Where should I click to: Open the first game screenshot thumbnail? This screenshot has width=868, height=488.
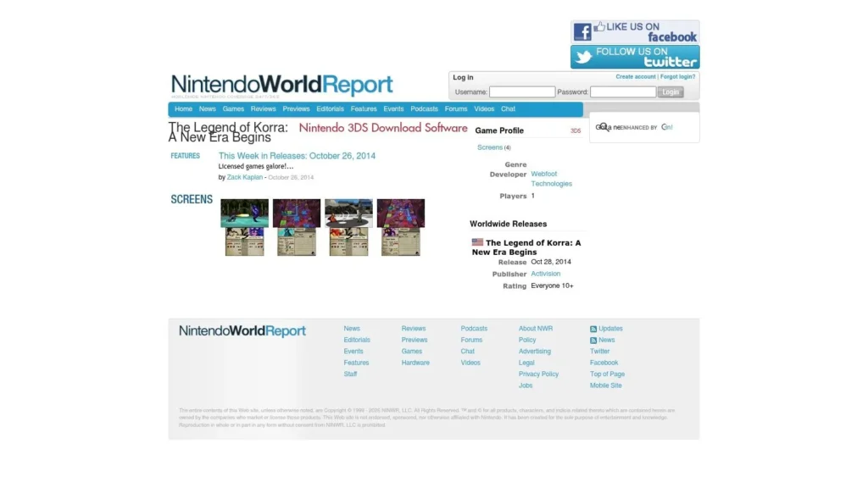pos(244,227)
